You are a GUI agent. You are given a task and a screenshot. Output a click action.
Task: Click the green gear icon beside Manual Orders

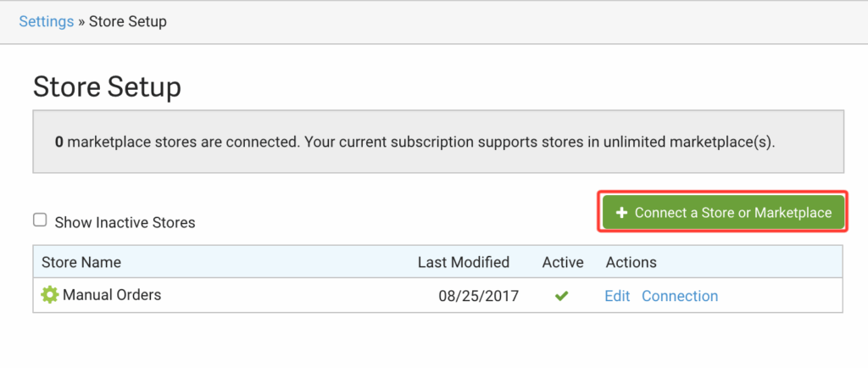50,295
